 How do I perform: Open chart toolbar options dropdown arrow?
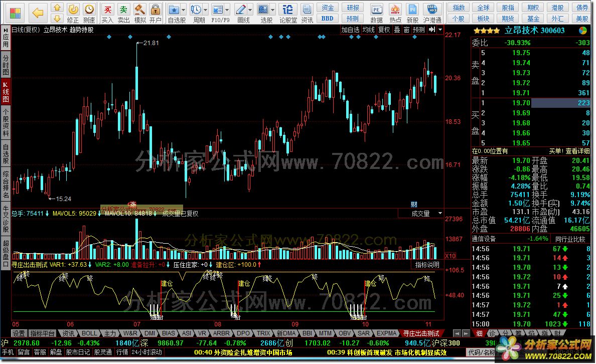(440, 30)
